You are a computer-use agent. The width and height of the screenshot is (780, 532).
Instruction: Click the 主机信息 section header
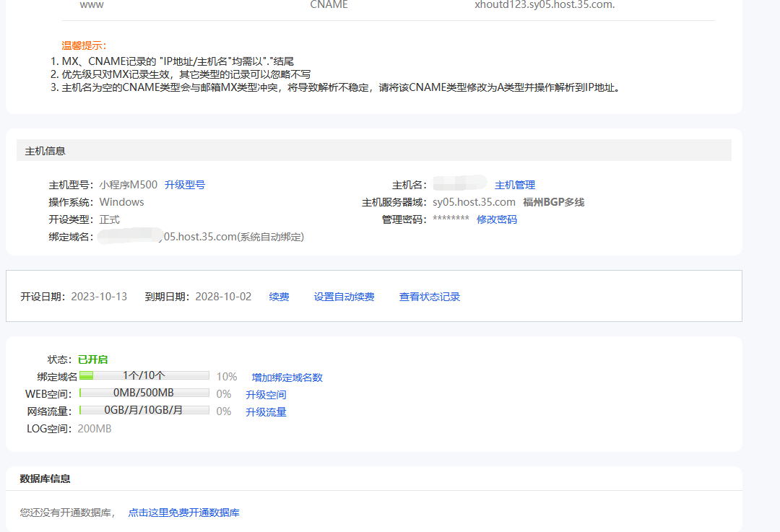click(x=373, y=151)
